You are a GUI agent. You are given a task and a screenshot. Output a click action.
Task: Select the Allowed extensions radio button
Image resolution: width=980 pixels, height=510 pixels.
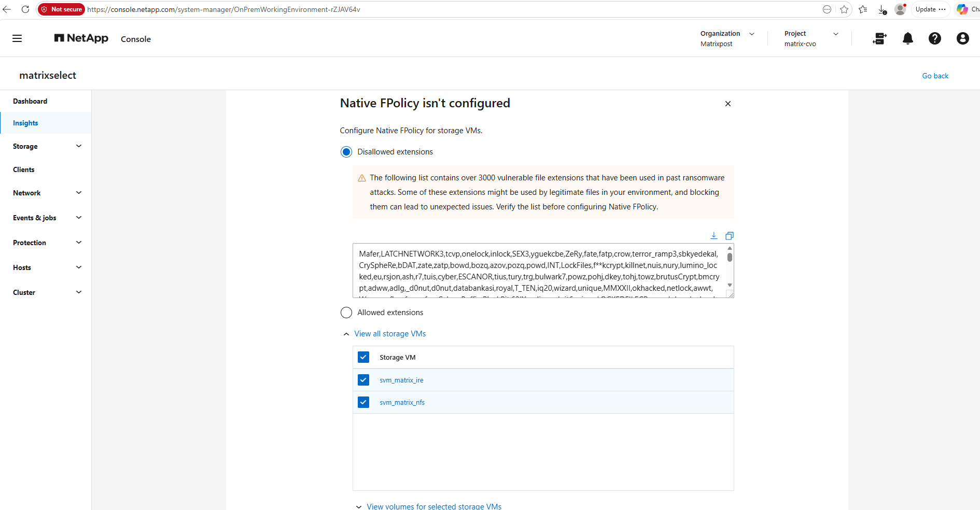[x=346, y=313]
